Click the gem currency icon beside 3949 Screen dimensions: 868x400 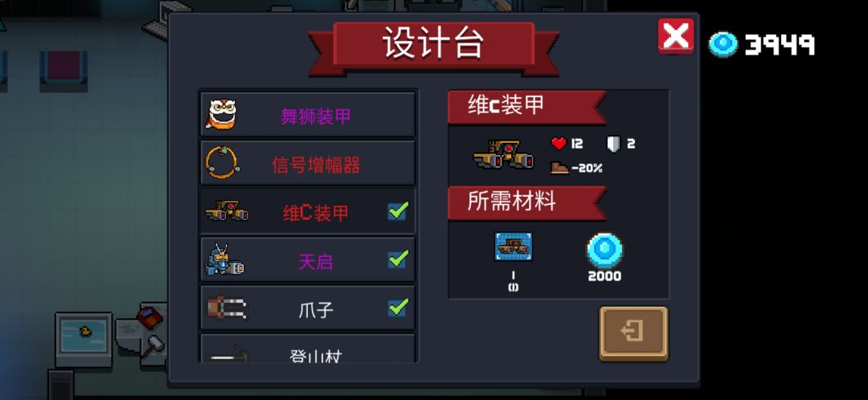pos(723,43)
